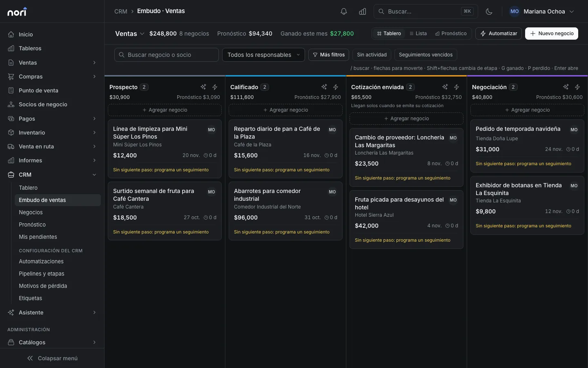Open Más filtros button

pyautogui.click(x=329, y=55)
